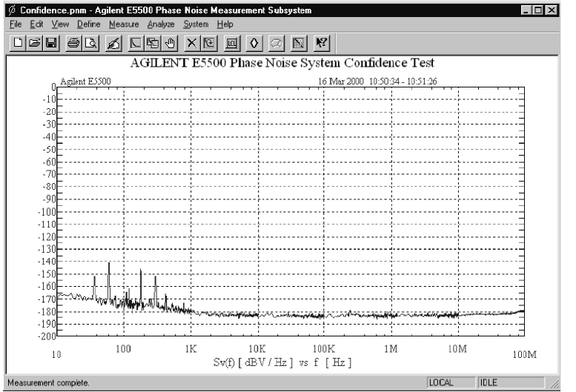Open the Analyze menu
The width and height of the screenshot is (576, 392).
click(161, 24)
